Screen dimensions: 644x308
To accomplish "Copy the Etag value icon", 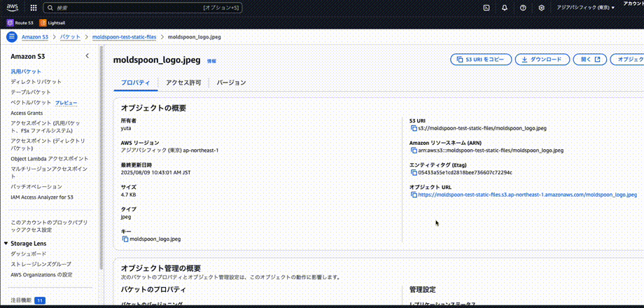I will pos(414,172).
